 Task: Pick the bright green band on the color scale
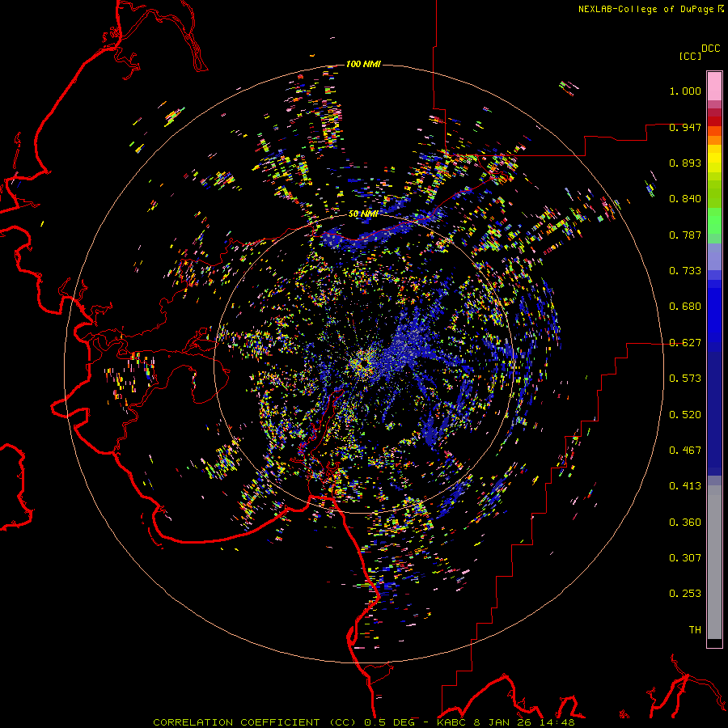(714, 221)
